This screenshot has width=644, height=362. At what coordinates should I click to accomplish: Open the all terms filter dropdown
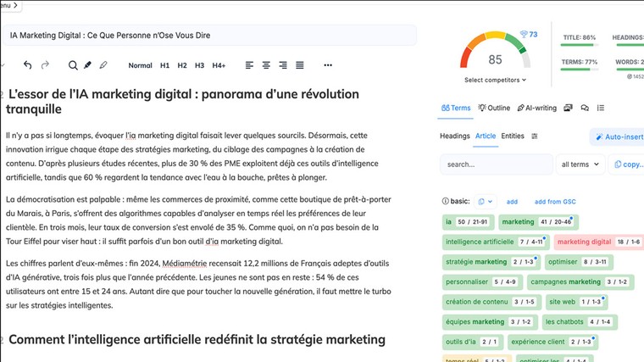[x=580, y=164]
